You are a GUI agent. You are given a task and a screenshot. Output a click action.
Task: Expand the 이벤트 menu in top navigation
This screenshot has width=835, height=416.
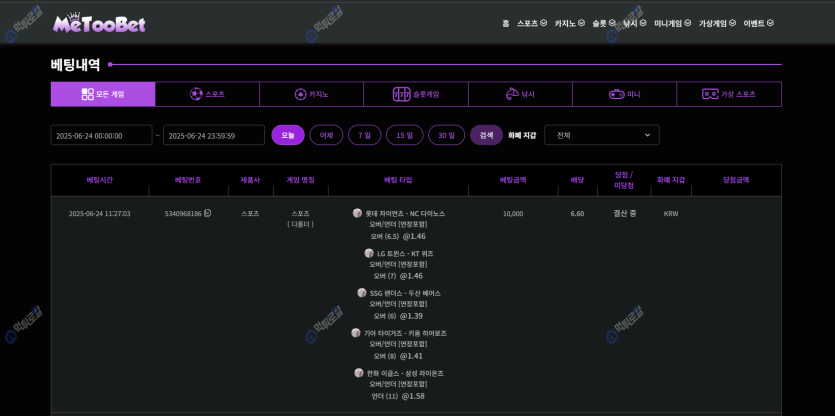758,23
